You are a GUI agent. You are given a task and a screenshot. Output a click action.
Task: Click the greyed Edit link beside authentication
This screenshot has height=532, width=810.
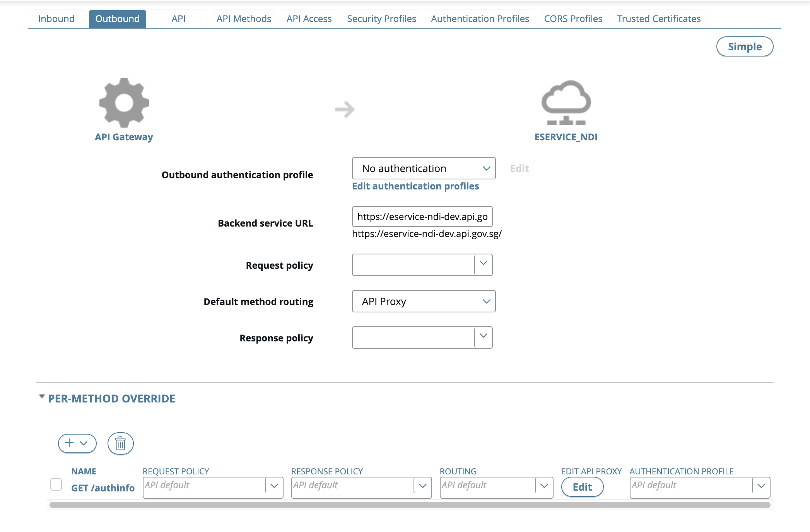519,169
